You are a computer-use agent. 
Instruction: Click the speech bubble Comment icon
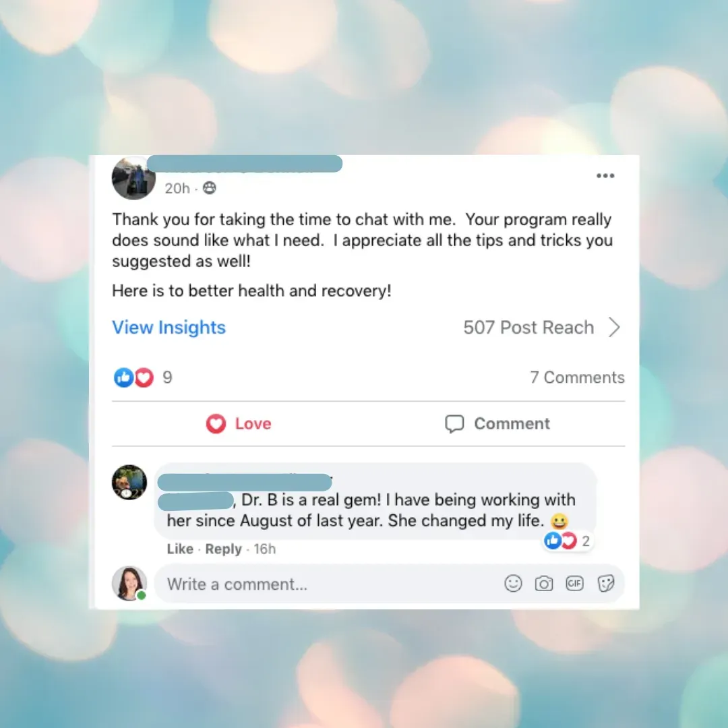tap(454, 423)
